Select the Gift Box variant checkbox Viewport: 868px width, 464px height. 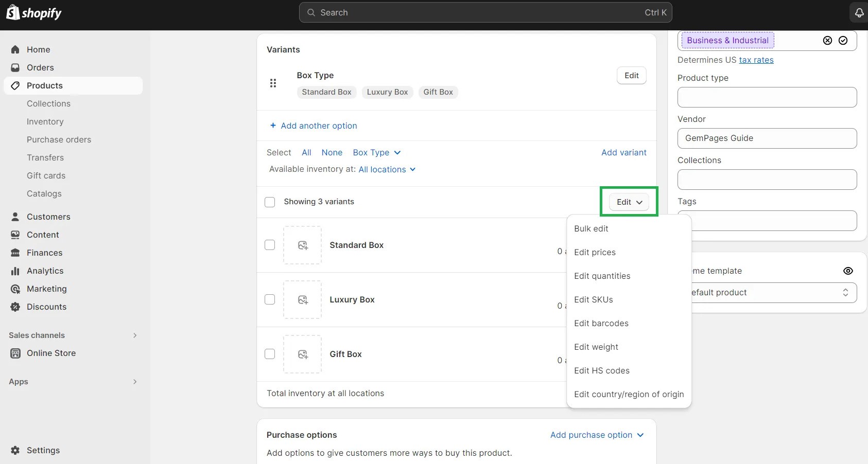(270, 354)
